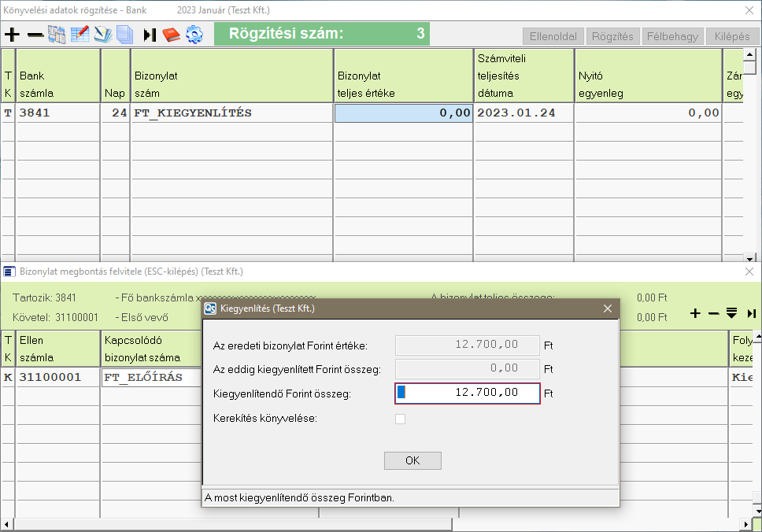Click the plus icon in the main toolbar
The height and width of the screenshot is (532, 762).
pyautogui.click(x=12, y=35)
